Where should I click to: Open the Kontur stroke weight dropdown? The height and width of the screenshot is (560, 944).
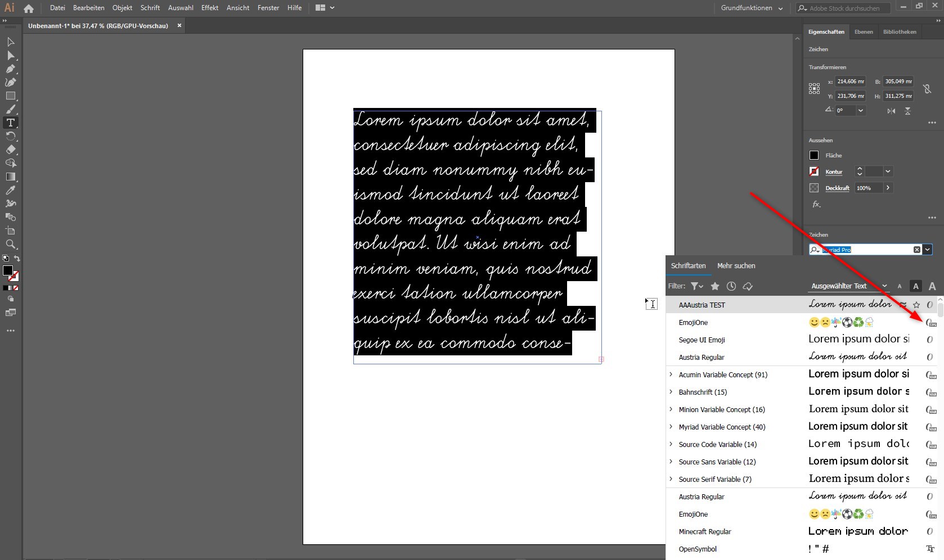pos(887,171)
